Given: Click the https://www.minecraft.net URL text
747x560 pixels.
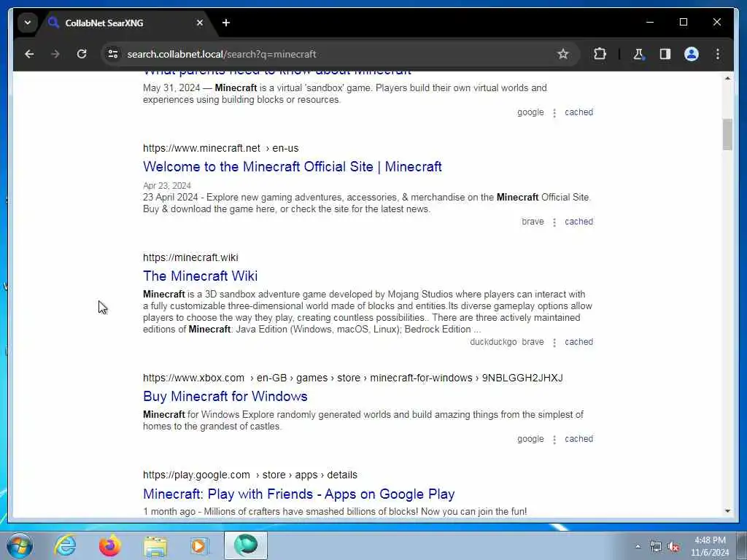Looking at the screenshot, I should click(x=201, y=148).
